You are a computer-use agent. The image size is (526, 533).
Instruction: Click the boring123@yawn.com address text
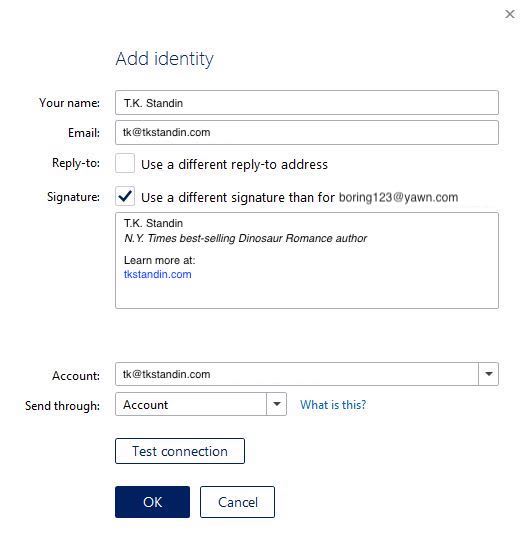pyautogui.click(x=398, y=197)
